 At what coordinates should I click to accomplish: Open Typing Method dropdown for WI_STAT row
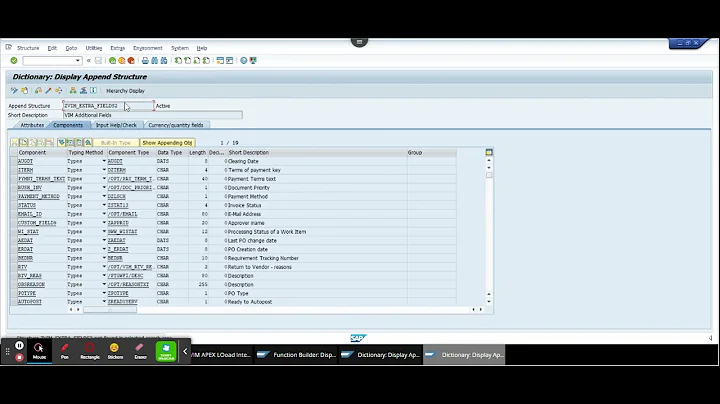[104, 231]
